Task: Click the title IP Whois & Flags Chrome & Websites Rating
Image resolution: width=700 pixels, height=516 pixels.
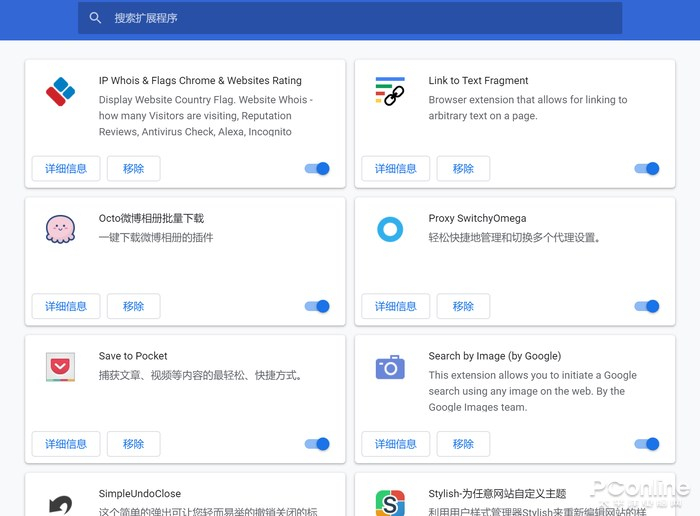Action: point(200,80)
